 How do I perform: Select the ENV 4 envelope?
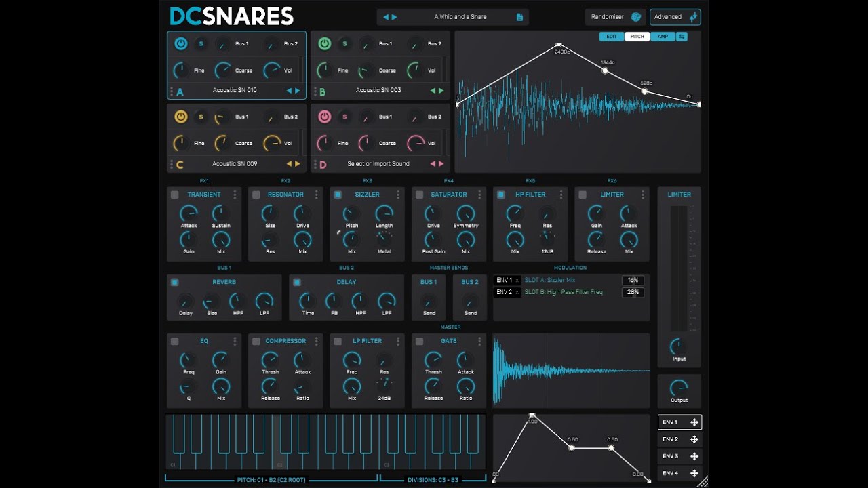[x=679, y=473]
